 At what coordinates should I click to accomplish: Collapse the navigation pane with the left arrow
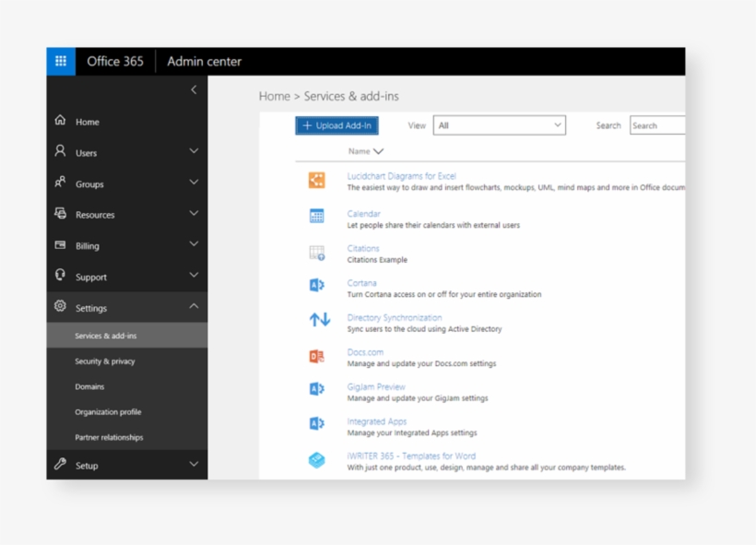(194, 89)
